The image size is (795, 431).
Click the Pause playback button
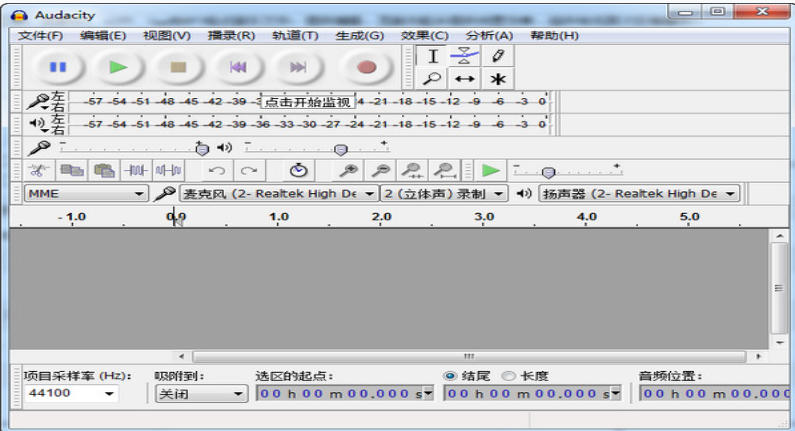[57, 67]
